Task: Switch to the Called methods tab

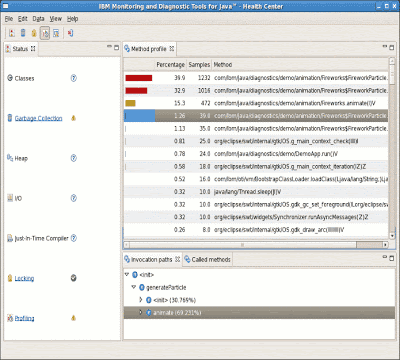Action: point(207,259)
